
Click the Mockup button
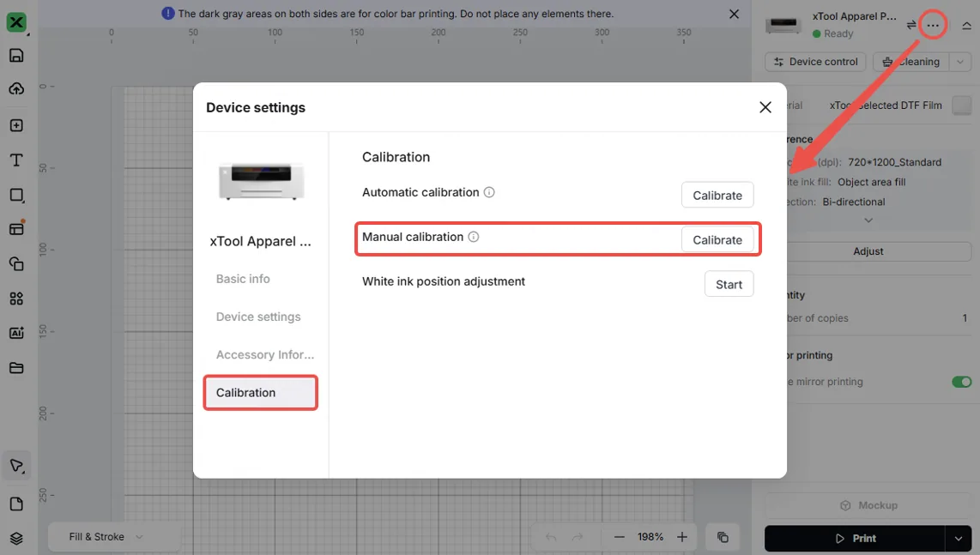tap(868, 505)
